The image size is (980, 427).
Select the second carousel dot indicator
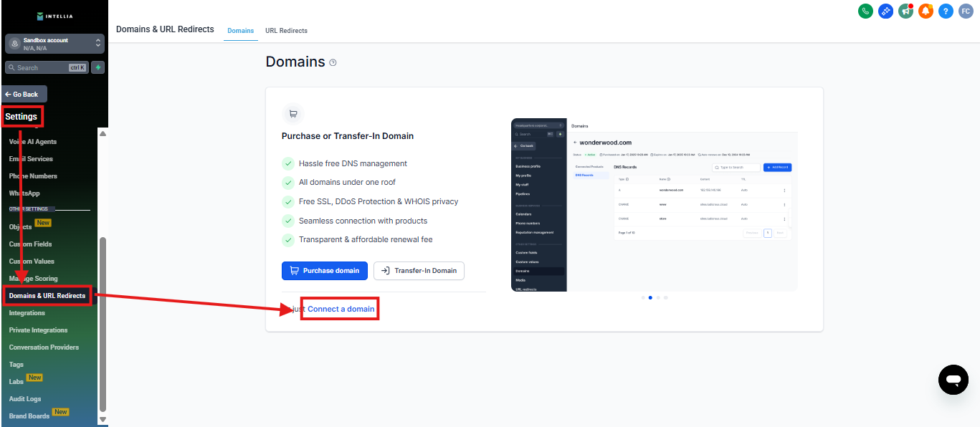(650, 297)
